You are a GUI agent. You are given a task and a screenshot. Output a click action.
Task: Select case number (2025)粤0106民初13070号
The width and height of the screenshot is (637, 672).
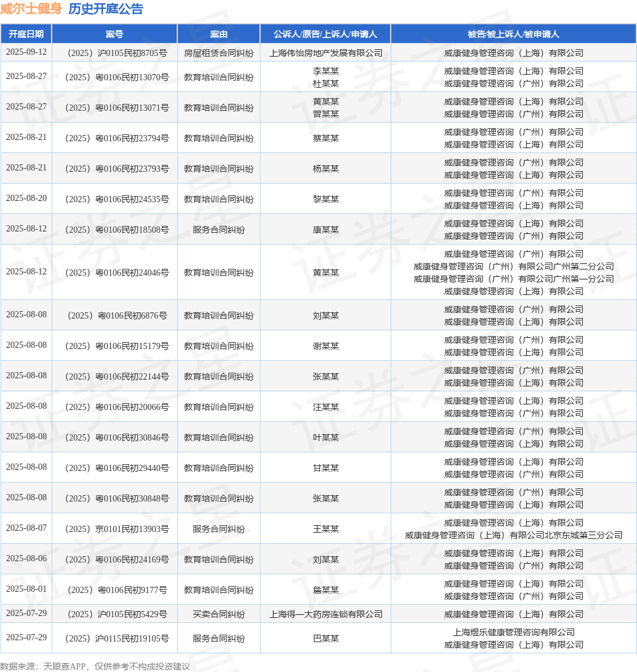[117, 78]
